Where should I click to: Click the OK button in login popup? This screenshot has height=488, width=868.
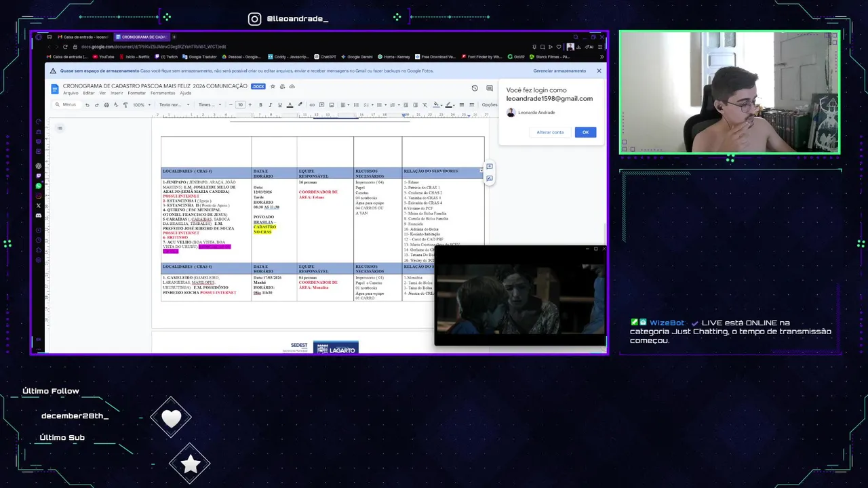585,132
